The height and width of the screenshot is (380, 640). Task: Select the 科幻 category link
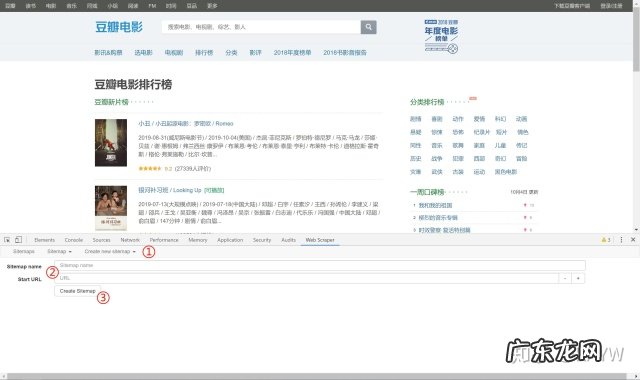(500, 119)
